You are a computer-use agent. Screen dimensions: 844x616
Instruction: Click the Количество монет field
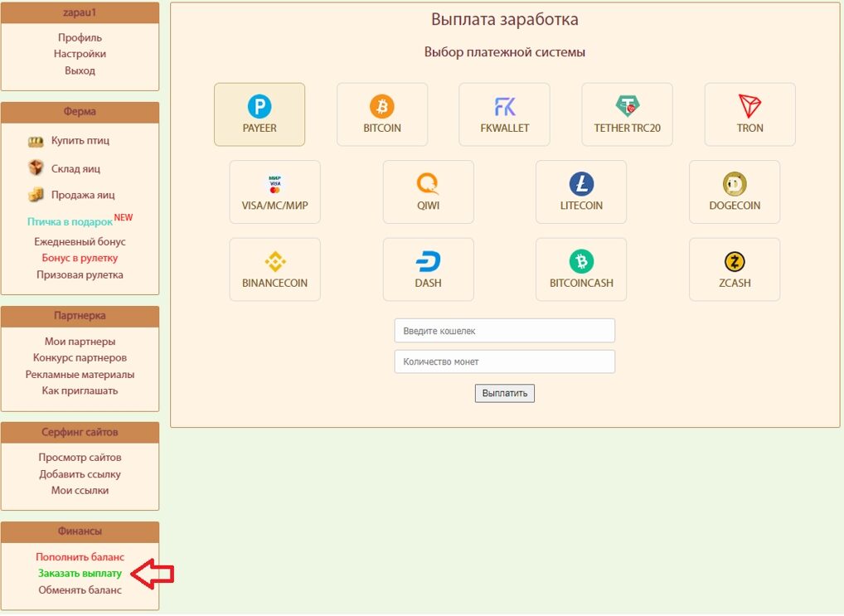point(504,361)
